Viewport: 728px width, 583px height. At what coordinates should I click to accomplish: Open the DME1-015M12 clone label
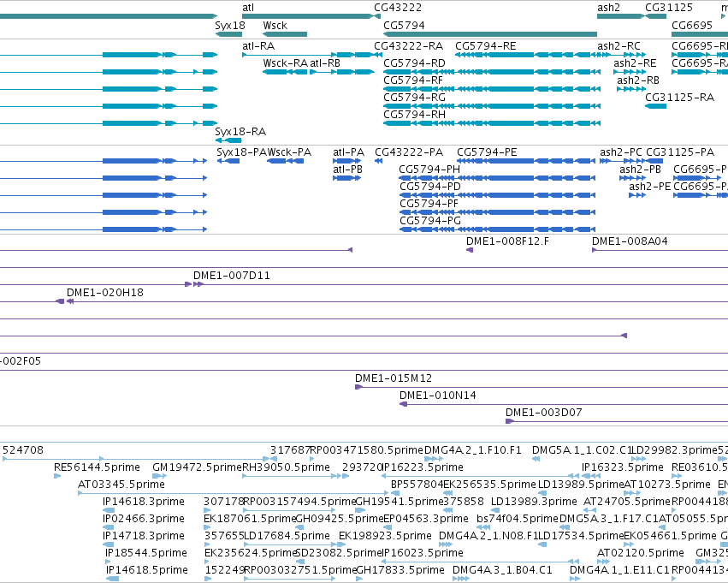click(394, 378)
